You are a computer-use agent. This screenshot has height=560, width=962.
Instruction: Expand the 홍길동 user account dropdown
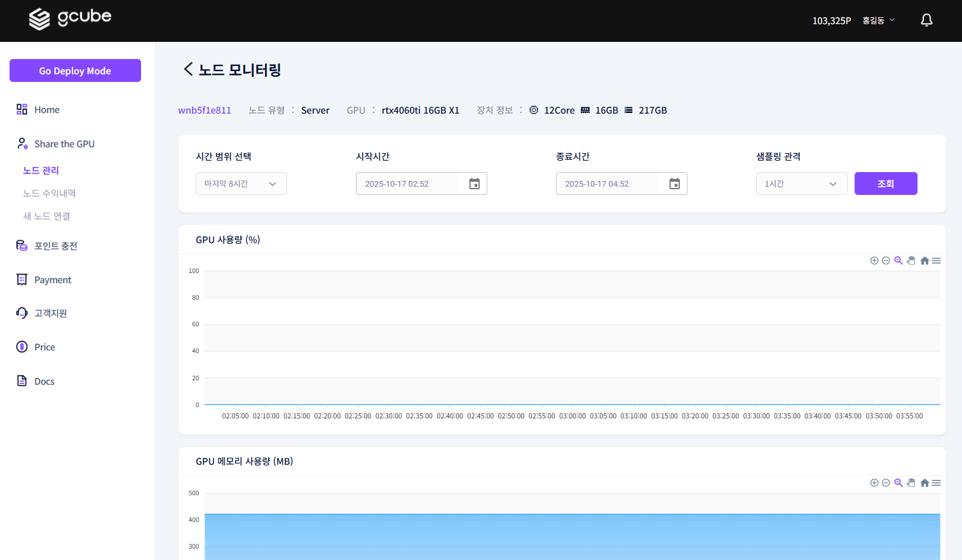(878, 20)
